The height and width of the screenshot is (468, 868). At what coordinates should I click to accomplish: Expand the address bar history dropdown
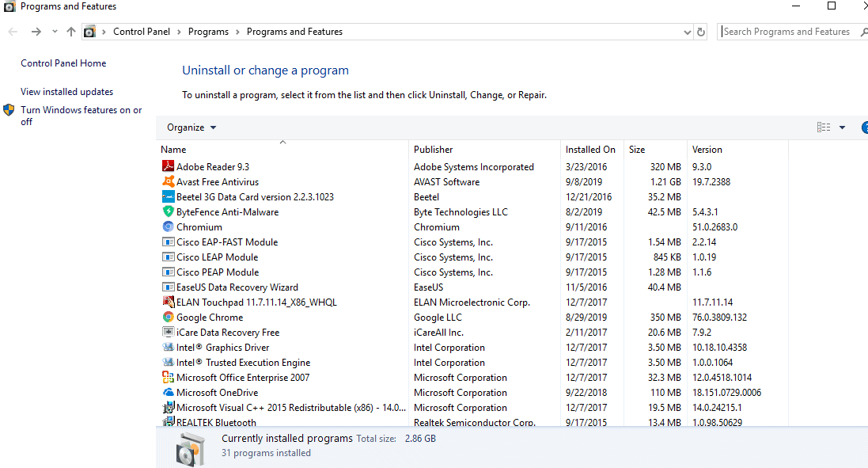point(687,32)
